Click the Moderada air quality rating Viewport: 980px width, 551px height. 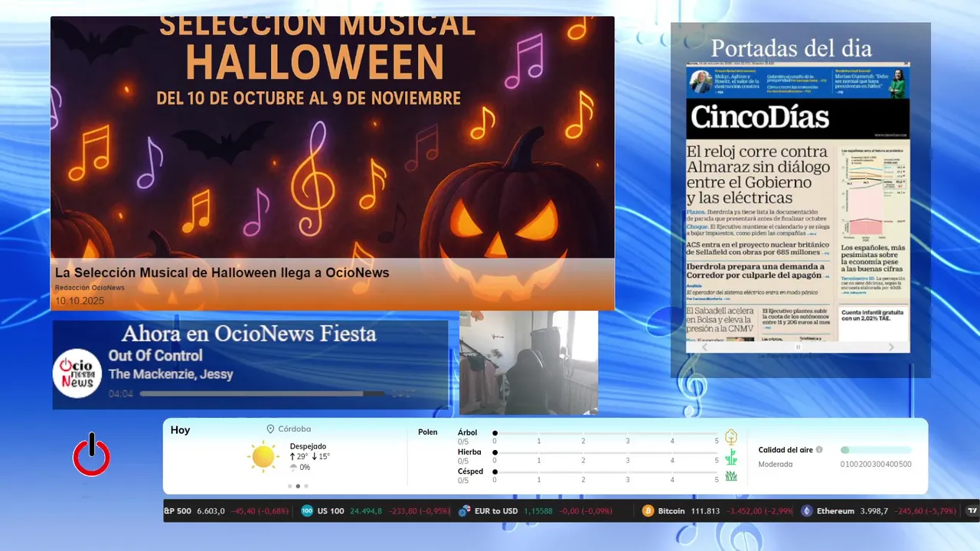(x=776, y=464)
